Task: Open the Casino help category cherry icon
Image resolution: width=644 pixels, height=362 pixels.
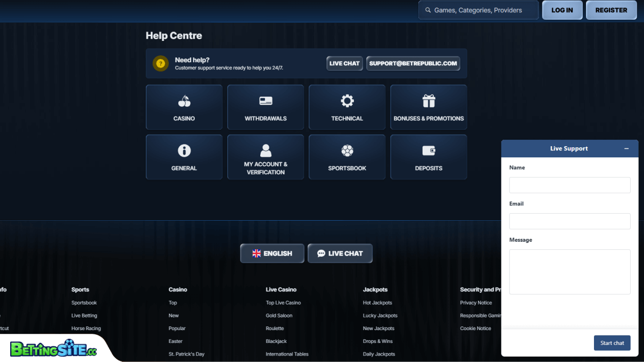Action: [184, 101]
